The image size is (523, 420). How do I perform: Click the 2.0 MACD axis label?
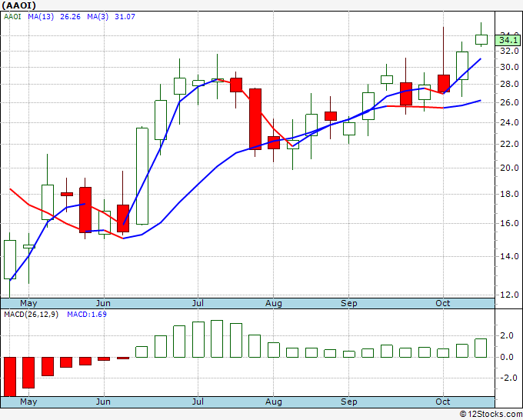click(507, 336)
